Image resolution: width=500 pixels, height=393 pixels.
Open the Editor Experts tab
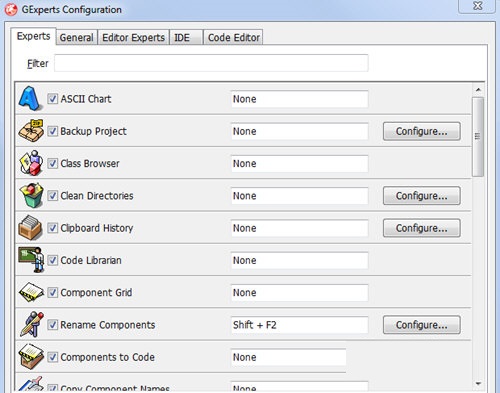pyautogui.click(x=133, y=37)
